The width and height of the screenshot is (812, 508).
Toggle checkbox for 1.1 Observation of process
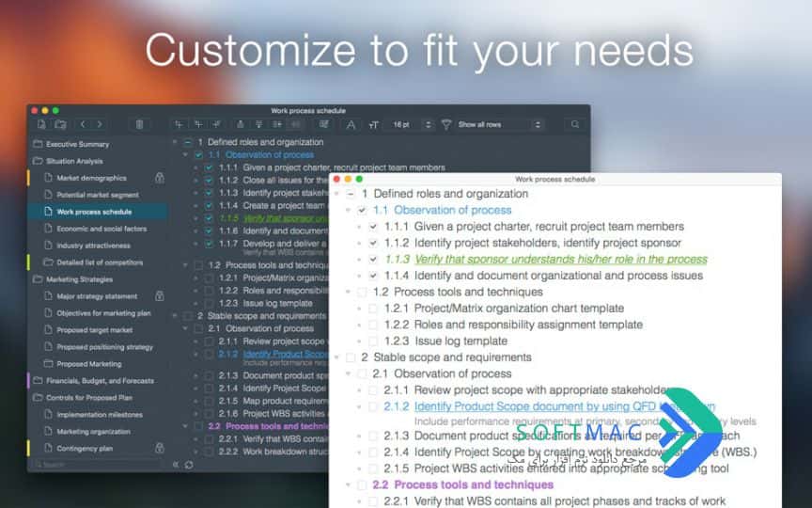pos(362,211)
